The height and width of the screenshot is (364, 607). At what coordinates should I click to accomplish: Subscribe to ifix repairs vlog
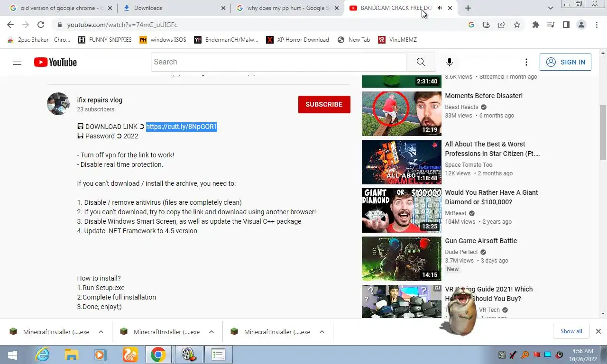click(x=324, y=104)
